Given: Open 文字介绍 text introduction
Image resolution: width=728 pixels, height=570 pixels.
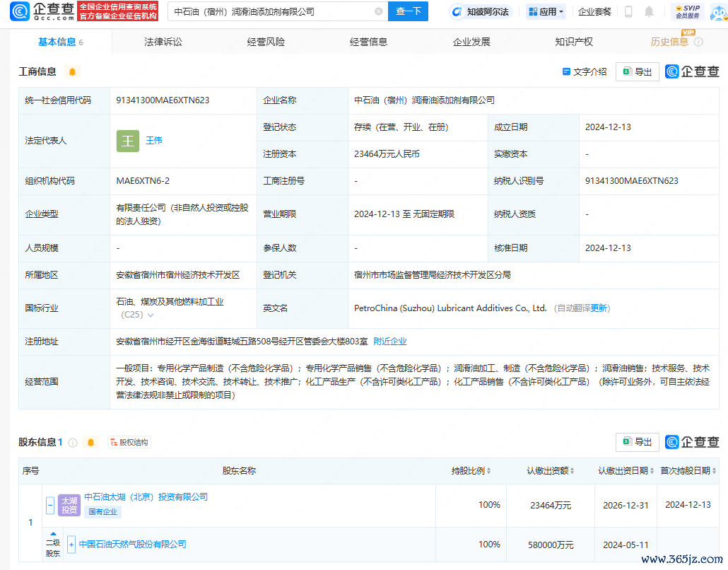Looking at the screenshot, I should click(585, 71).
